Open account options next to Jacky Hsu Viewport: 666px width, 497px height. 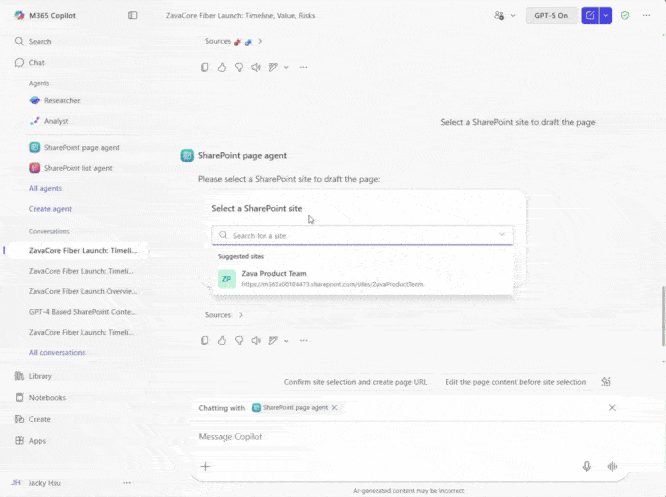127,483
